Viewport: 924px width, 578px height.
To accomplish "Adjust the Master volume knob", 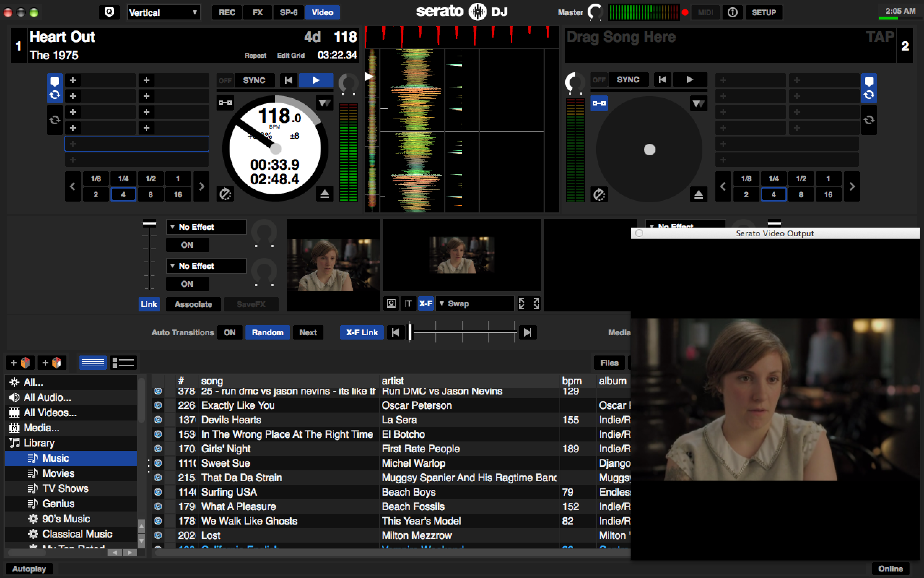I will coord(595,12).
